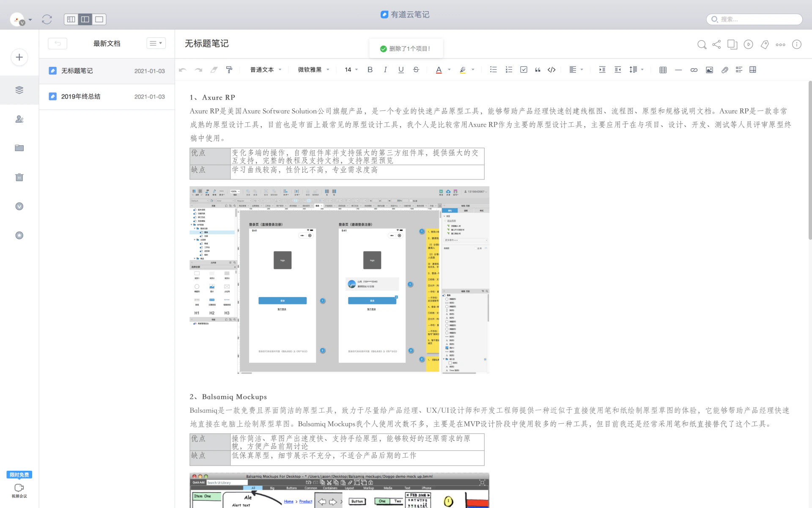Clear formatting with the eraser tool

click(214, 70)
